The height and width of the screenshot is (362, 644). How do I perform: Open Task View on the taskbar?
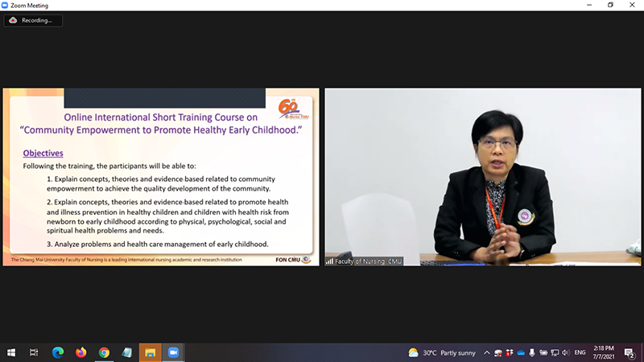click(x=34, y=352)
